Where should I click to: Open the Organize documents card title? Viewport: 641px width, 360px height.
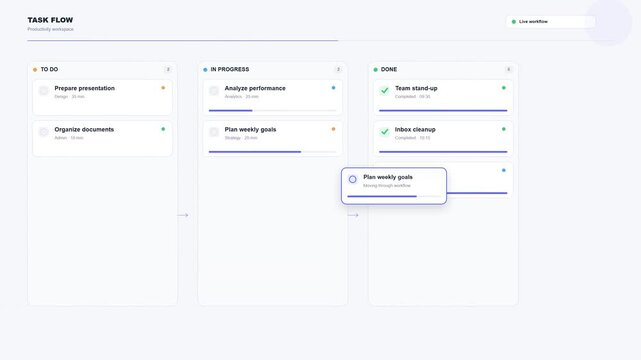(x=84, y=130)
